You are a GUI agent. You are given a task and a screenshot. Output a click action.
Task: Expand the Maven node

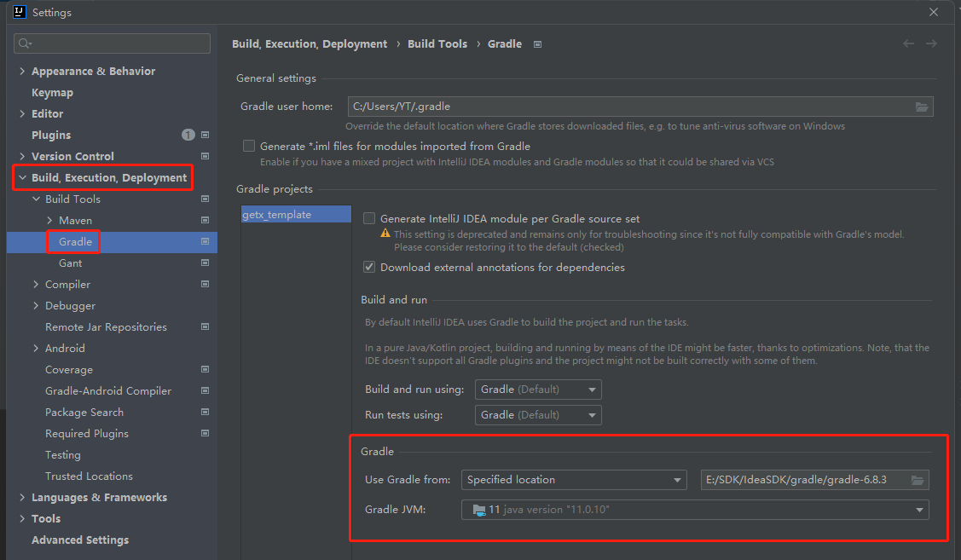pyautogui.click(x=49, y=220)
